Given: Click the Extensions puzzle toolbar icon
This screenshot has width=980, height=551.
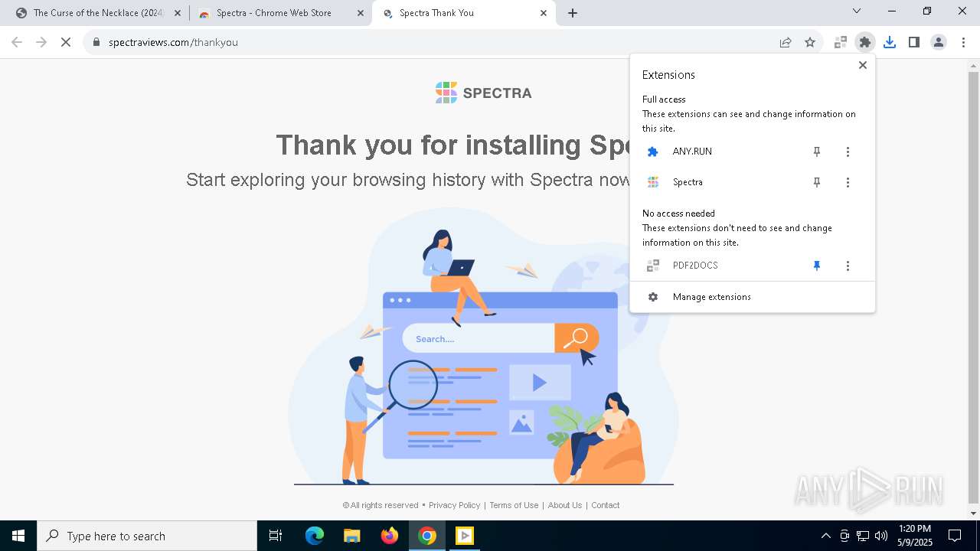Looking at the screenshot, I should [x=865, y=42].
